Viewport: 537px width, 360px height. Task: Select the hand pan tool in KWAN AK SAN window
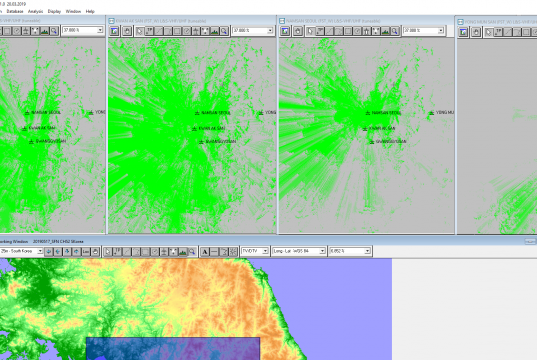pyautogui.click(x=127, y=31)
